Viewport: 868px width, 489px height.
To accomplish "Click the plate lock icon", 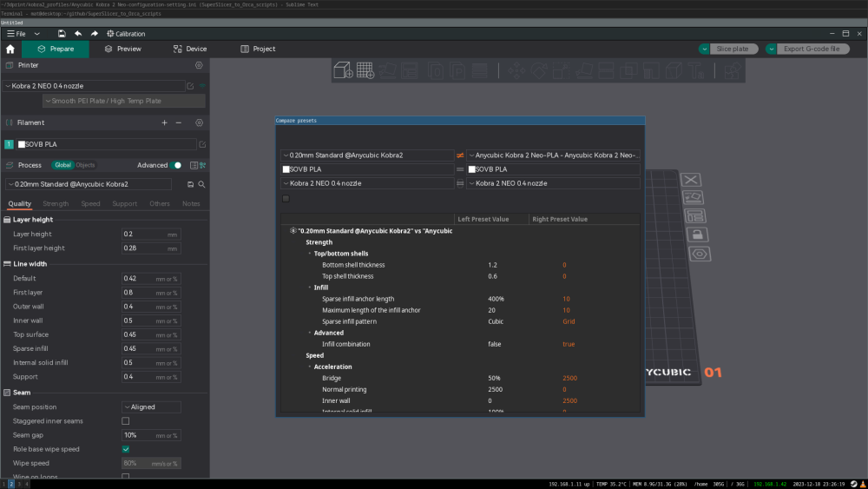I will [x=697, y=235].
